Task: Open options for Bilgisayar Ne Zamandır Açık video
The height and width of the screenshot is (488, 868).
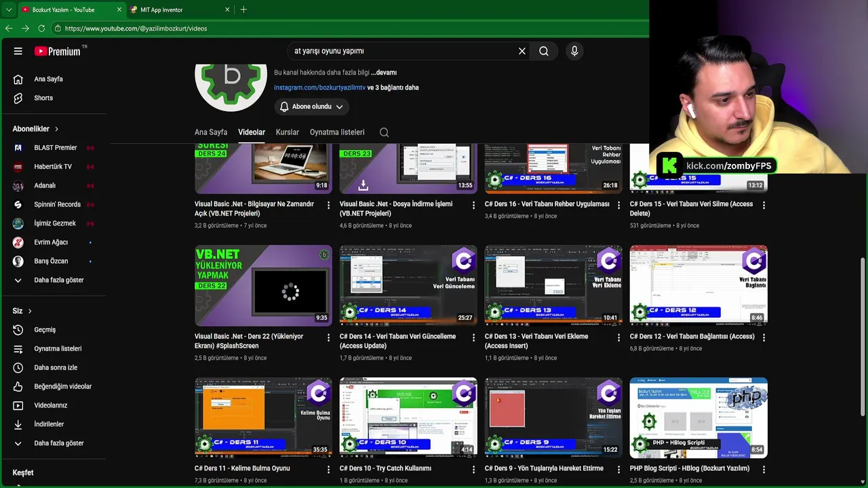Action: [329, 205]
